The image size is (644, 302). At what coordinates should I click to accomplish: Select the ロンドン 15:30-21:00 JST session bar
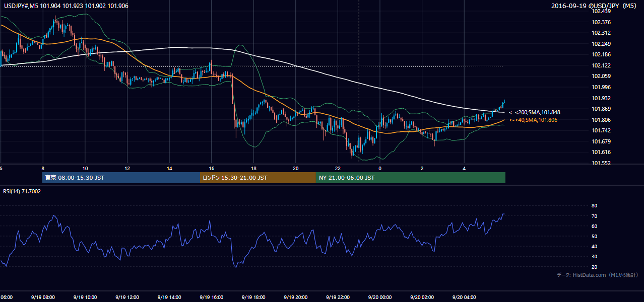click(x=258, y=178)
